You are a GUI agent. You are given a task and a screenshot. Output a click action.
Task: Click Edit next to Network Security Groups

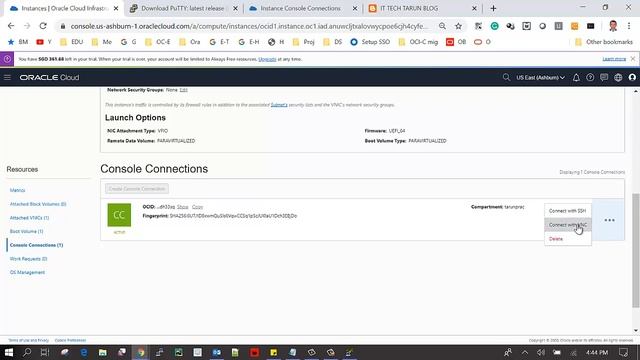click(184, 90)
